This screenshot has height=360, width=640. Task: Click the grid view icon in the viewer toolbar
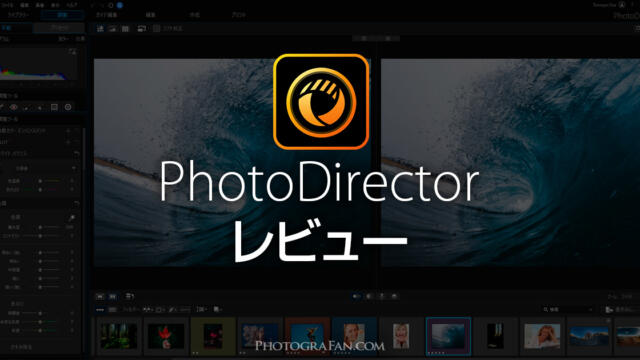coord(125,29)
